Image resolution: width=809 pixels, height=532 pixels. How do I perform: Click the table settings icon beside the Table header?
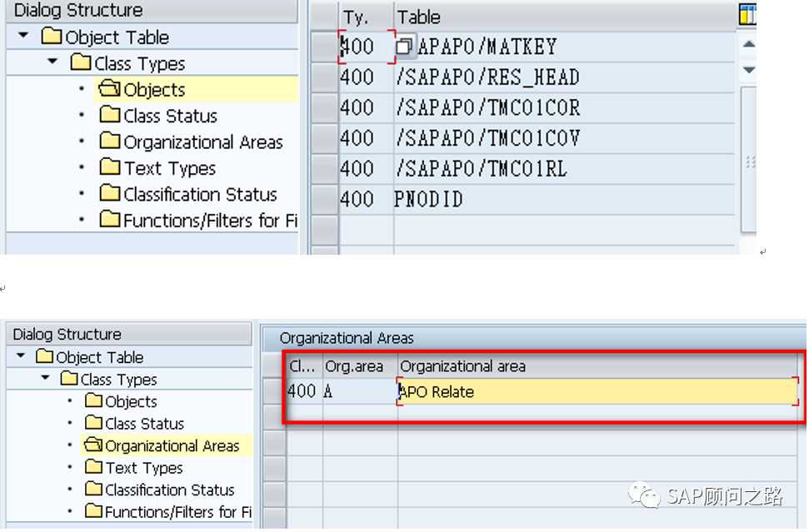(x=747, y=15)
